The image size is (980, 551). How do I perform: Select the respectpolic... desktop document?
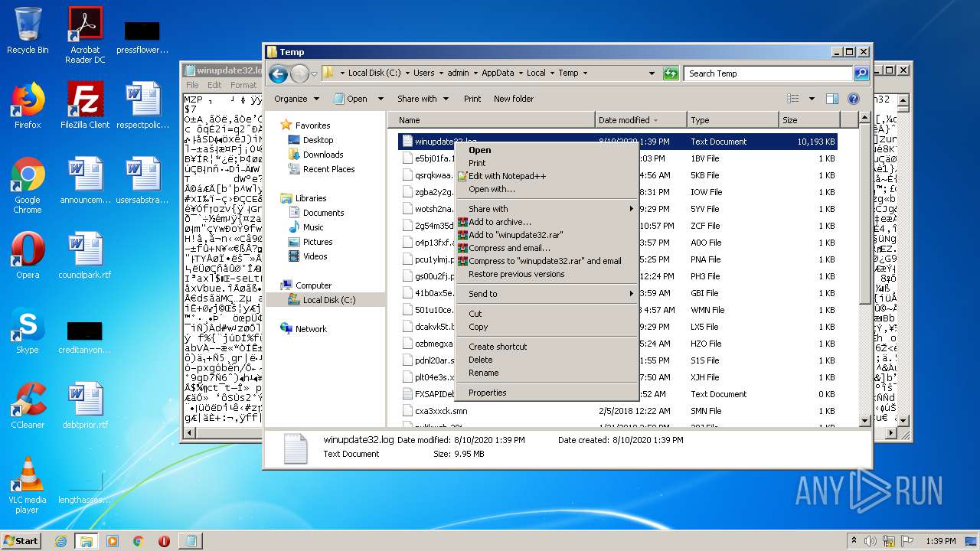click(x=142, y=106)
